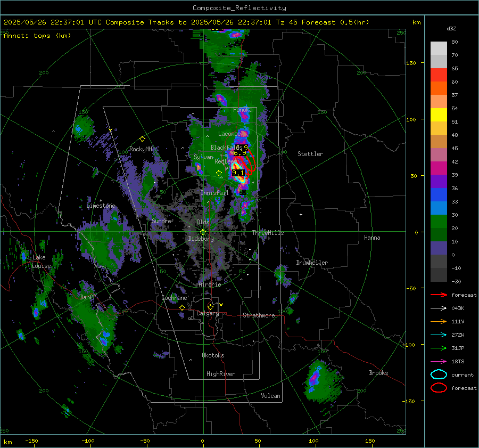Select the cyan 27ZW arrow legend icon
Screen dimensions: 479x448
coord(439,335)
